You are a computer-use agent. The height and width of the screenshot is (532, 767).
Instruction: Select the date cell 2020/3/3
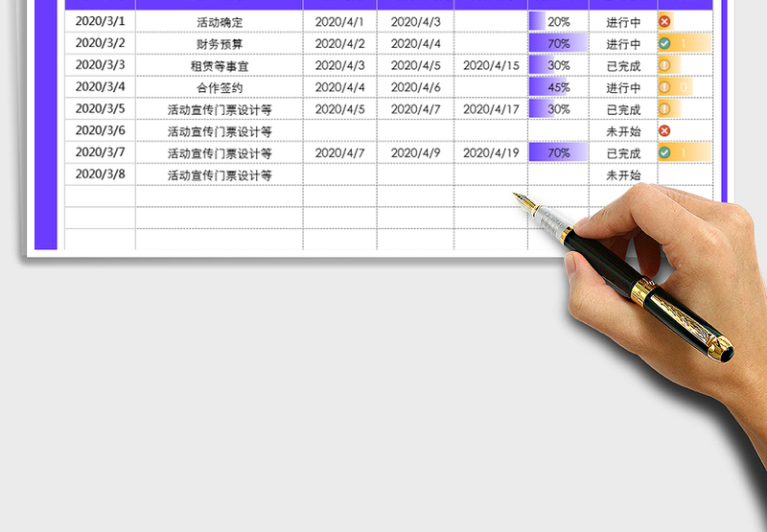coord(101,64)
